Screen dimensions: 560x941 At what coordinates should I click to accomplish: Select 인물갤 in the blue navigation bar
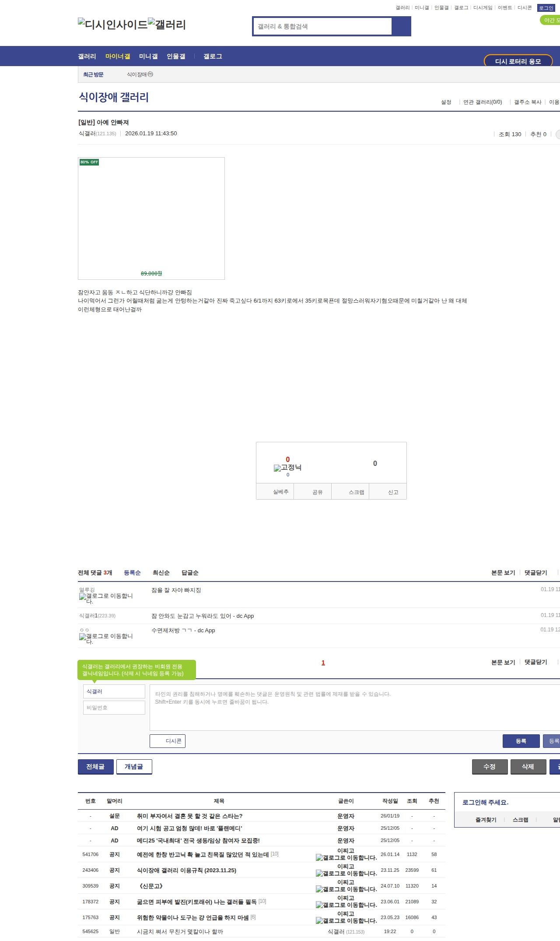(176, 56)
